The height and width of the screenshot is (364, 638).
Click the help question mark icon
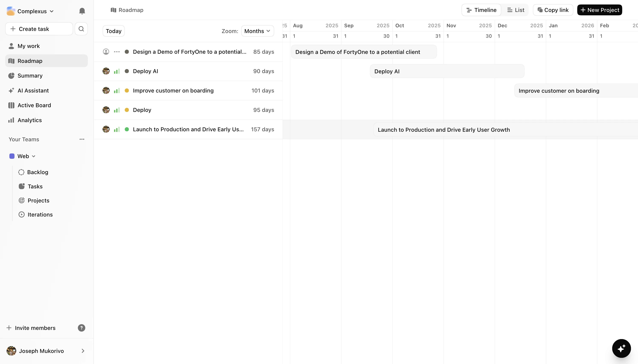coord(81,328)
